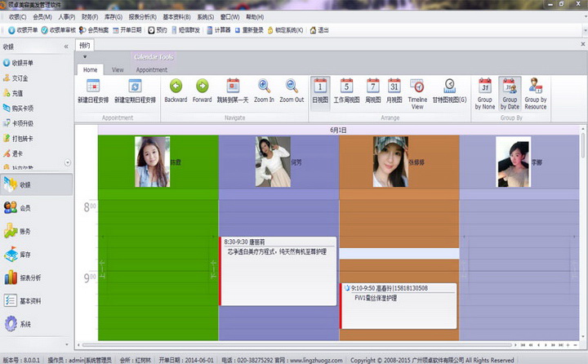Click 跳转到某一天 to jump to date
The height and width of the screenshot is (364, 588).
tap(233, 91)
